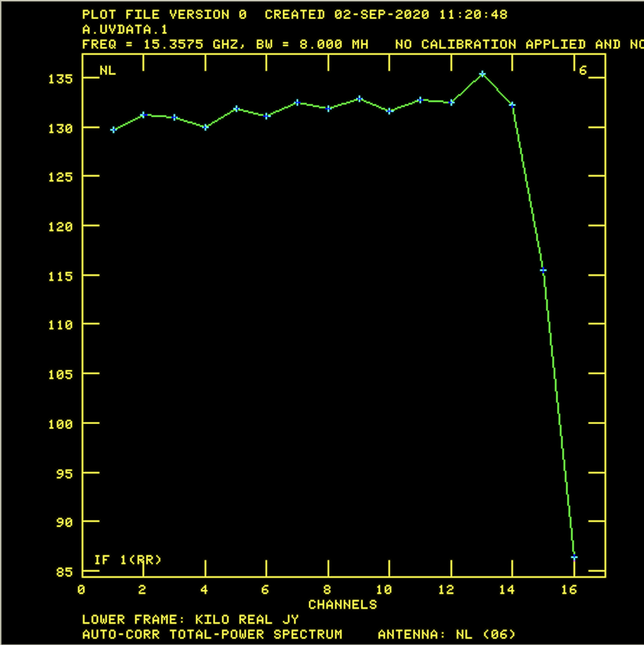The height and width of the screenshot is (645, 644).
Task: Select the first data point at channel 1
Action: tap(113, 130)
